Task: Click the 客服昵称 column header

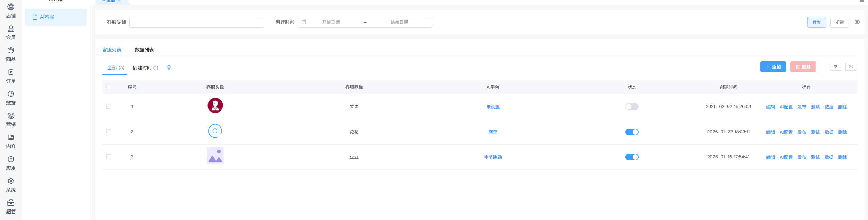Action: pos(354,87)
